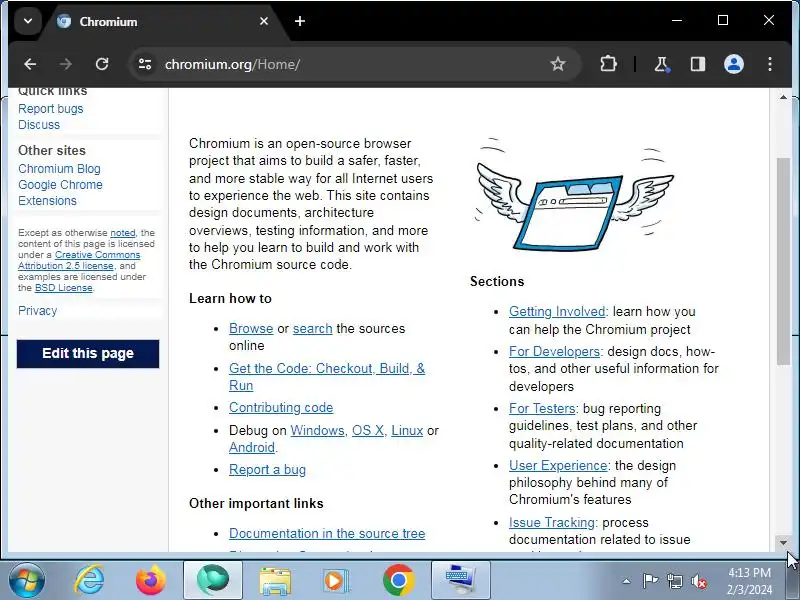Viewport: 800px width, 600px height.
Task: Open the Privacy link in sidebar
Action: [37, 311]
